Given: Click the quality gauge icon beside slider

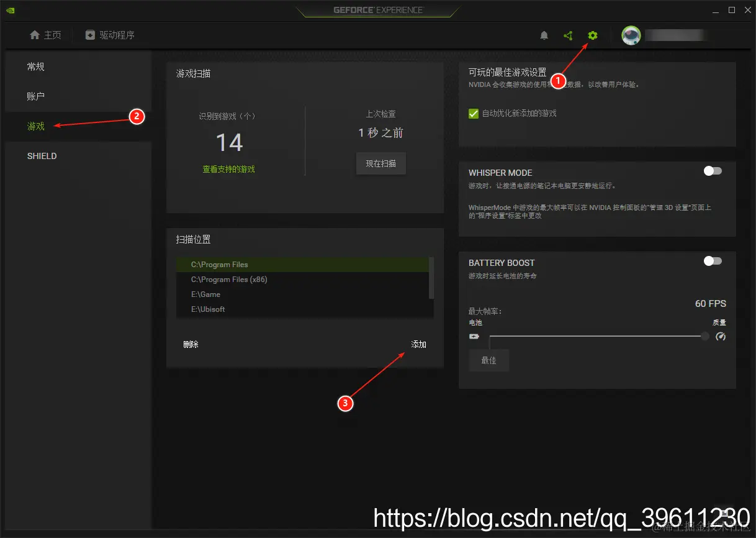Looking at the screenshot, I should coord(721,336).
